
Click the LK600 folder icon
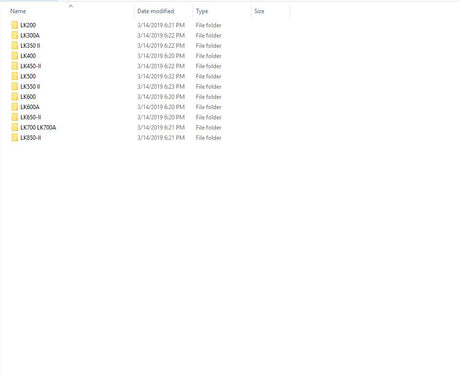point(15,97)
